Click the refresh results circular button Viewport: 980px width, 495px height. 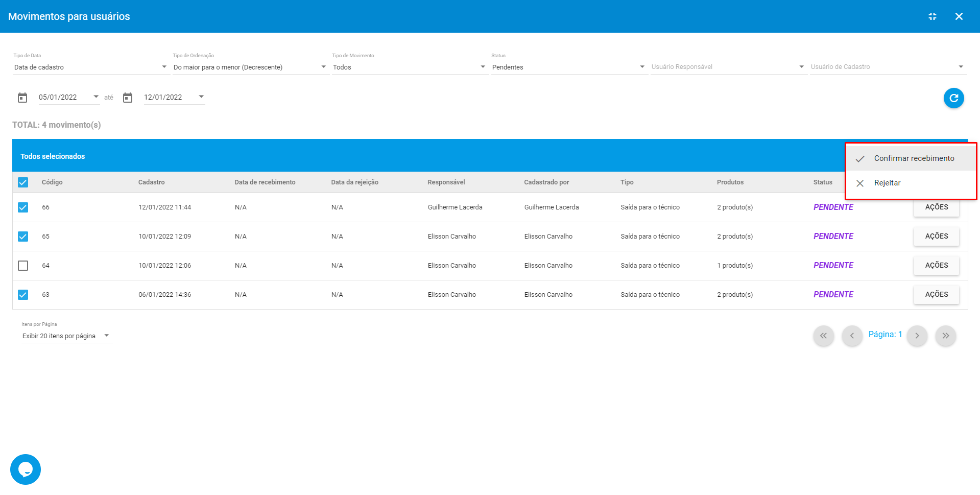pos(953,98)
